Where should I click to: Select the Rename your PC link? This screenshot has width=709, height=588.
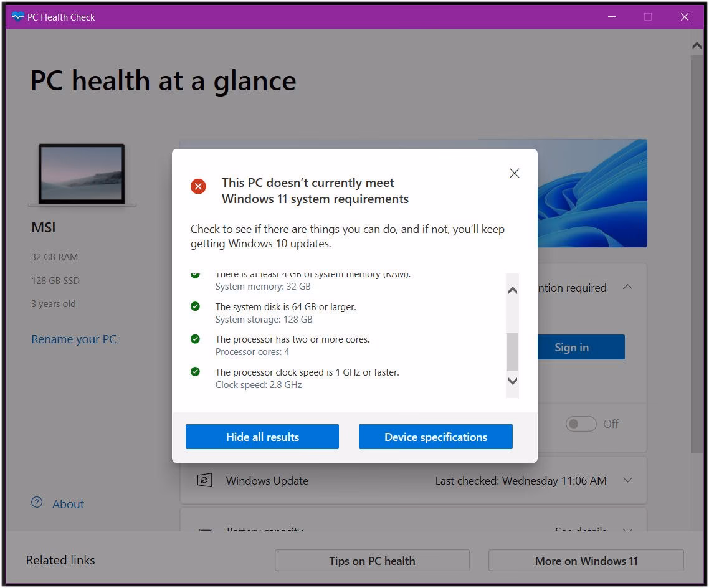click(x=74, y=339)
